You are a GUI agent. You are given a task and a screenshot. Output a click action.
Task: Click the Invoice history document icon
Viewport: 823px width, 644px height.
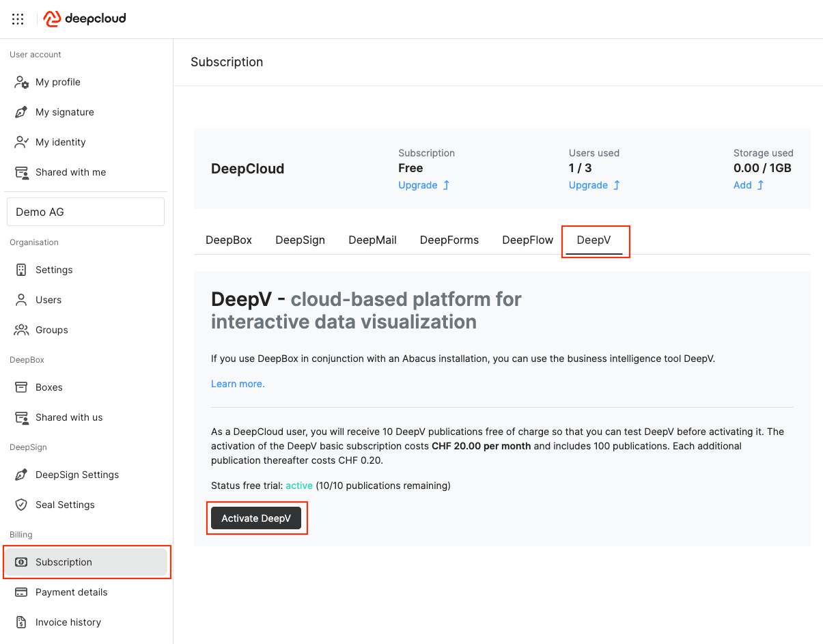pyautogui.click(x=22, y=622)
